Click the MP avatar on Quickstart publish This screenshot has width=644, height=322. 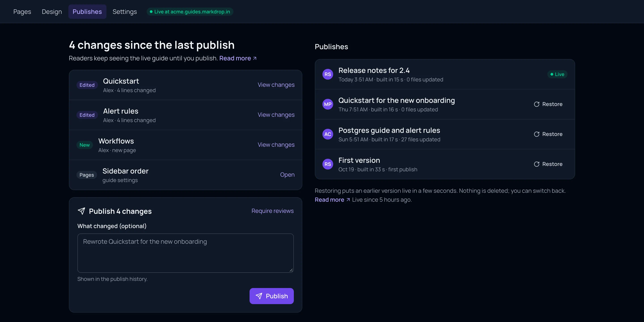click(328, 104)
